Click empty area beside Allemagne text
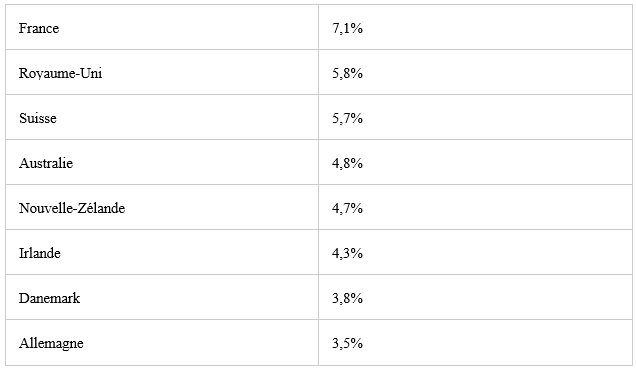Screen dimensions: 636x370 pos(201,343)
